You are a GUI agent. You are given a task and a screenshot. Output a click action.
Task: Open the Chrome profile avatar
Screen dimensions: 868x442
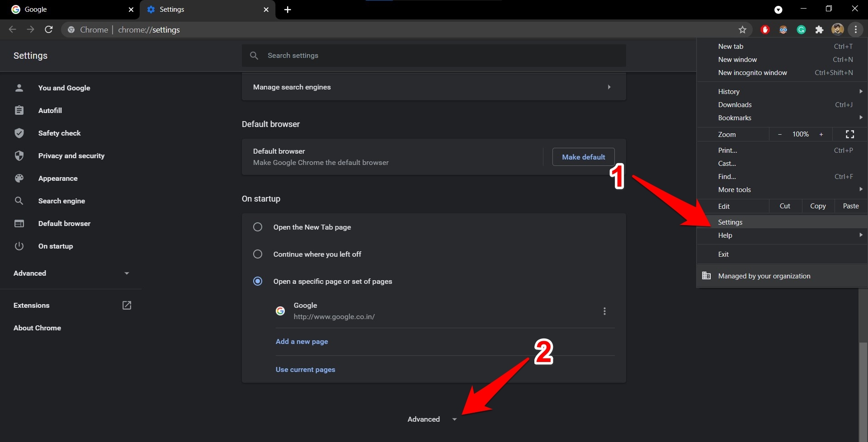pos(838,30)
